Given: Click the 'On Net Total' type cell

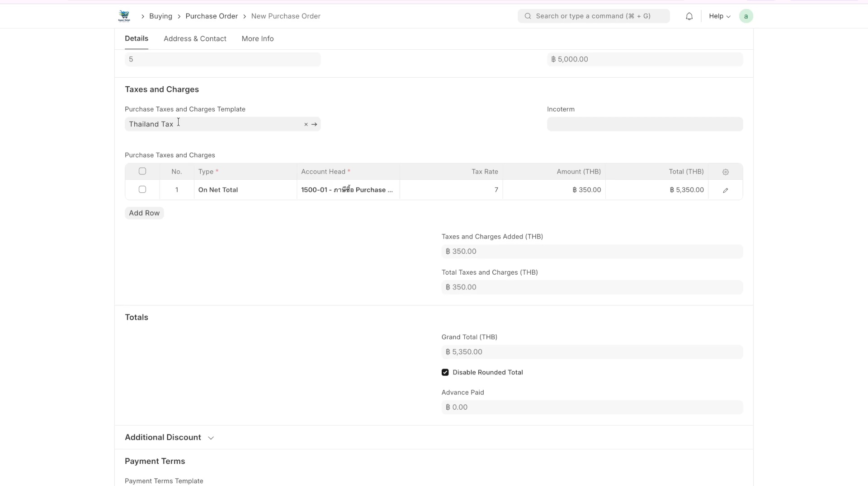Looking at the screenshot, I should click(245, 190).
